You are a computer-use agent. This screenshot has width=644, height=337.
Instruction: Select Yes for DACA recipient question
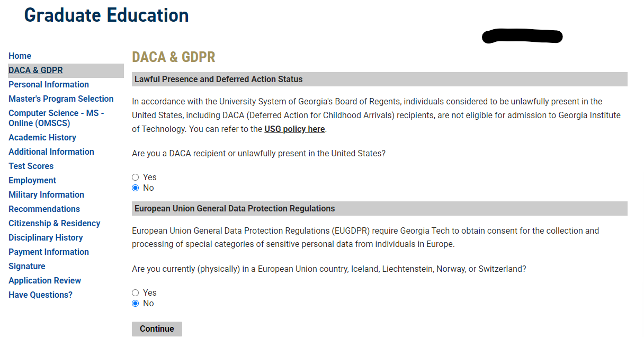[x=136, y=178]
